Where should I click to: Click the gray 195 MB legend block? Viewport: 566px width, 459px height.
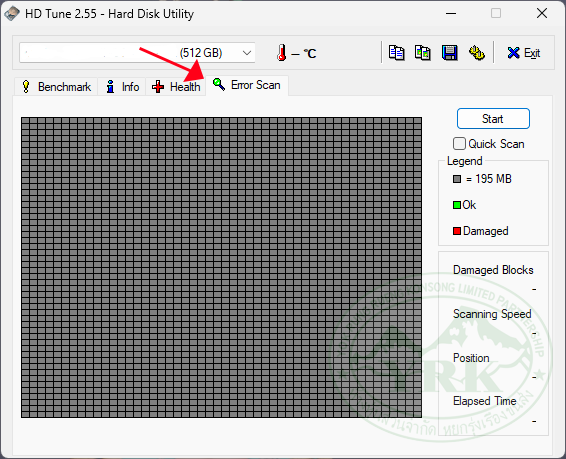click(457, 179)
